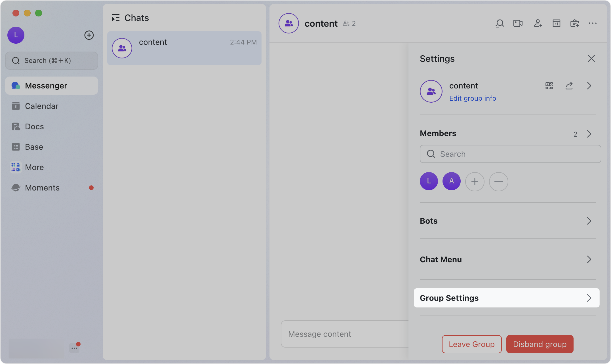Image resolution: width=611 pixels, height=364 pixels.
Task: Close the Settings panel
Action: (x=591, y=58)
